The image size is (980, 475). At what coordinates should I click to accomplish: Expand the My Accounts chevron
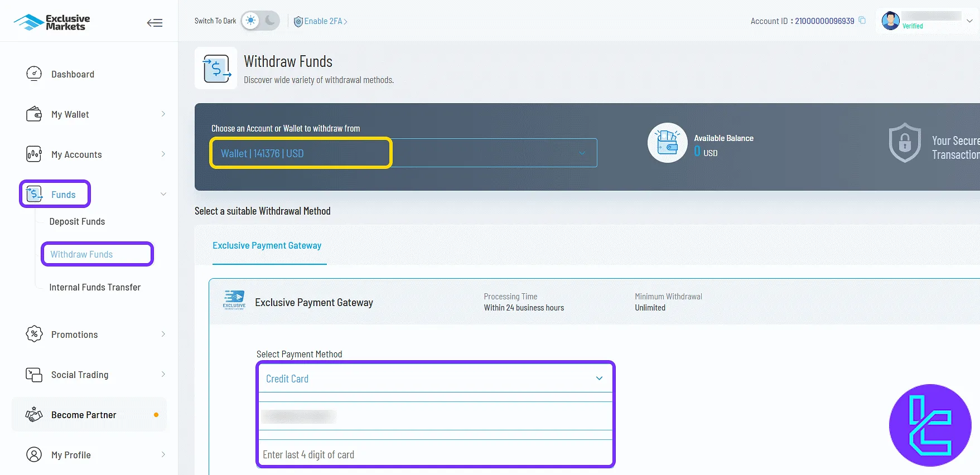(163, 154)
